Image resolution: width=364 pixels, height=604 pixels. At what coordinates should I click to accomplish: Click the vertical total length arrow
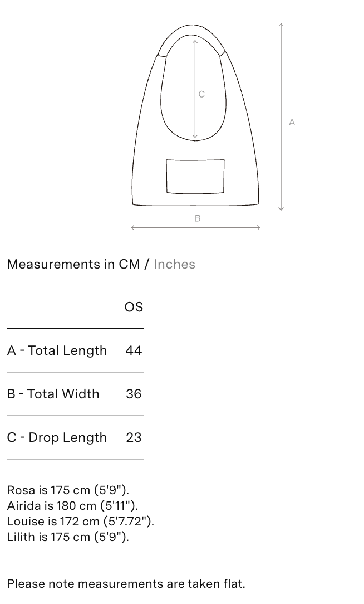point(281,116)
